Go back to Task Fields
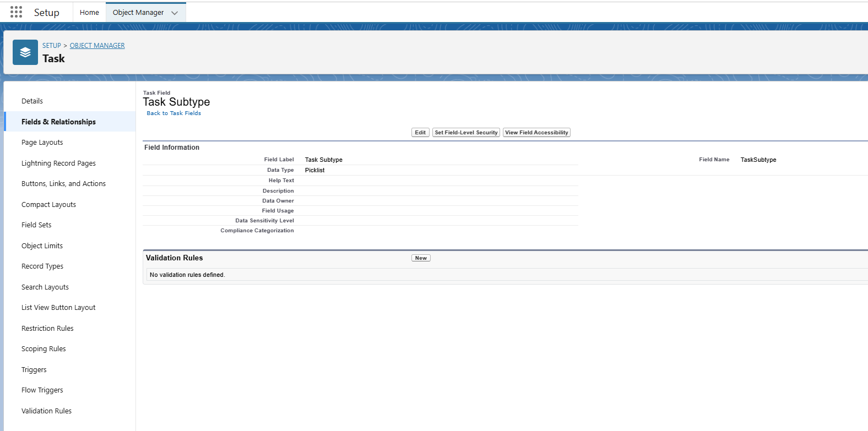The image size is (868, 431). coord(174,113)
